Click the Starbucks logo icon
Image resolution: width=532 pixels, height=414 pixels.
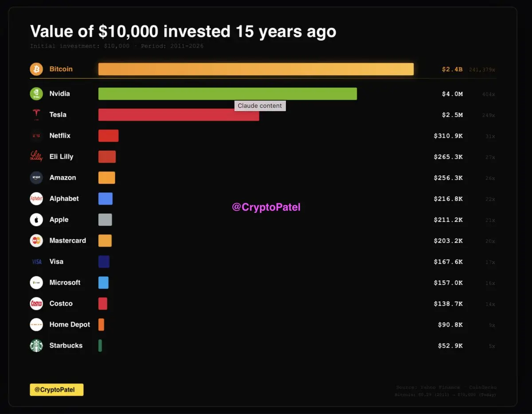36,346
